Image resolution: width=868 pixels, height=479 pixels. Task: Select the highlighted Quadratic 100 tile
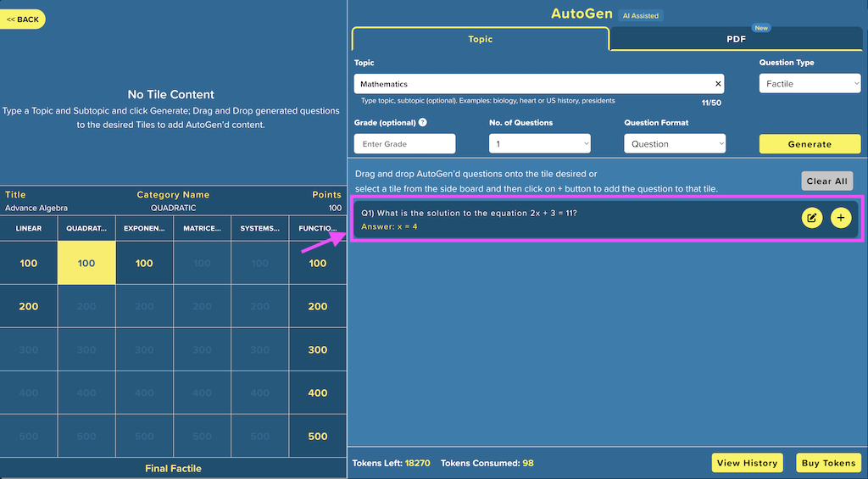coord(86,263)
